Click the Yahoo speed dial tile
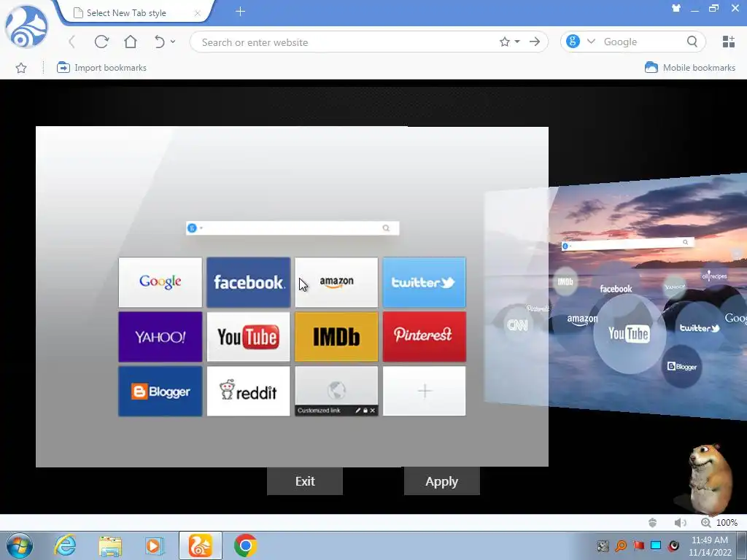Viewport: 747px width, 560px height. [160, 337]
